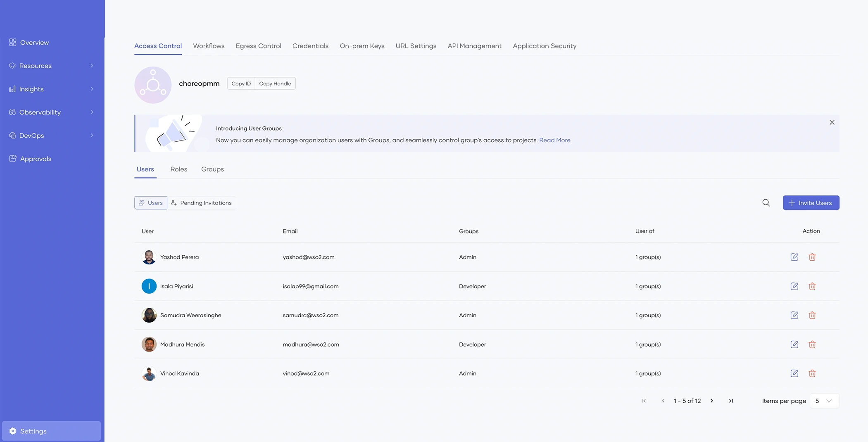Open the edit icon for Yashod Perera

click(x=794, y=257)
